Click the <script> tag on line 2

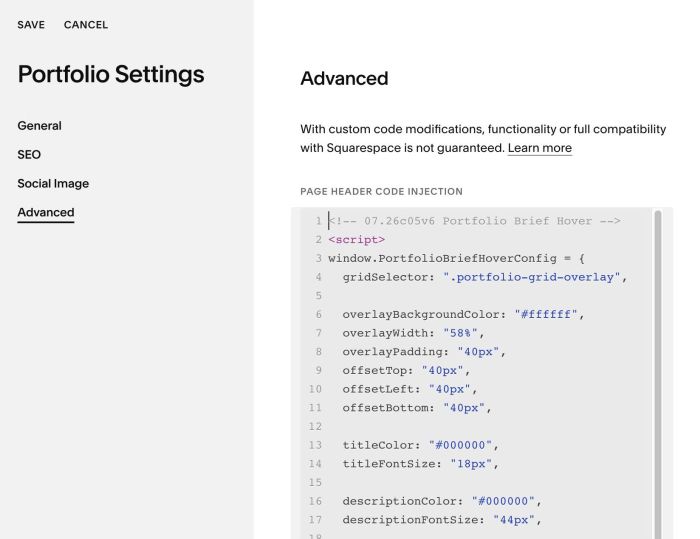tap(356, 240)
